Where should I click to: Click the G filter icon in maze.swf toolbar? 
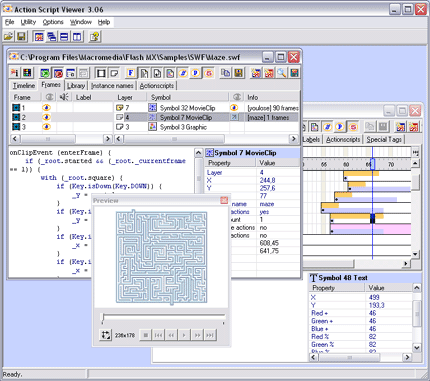click(209, 73)
